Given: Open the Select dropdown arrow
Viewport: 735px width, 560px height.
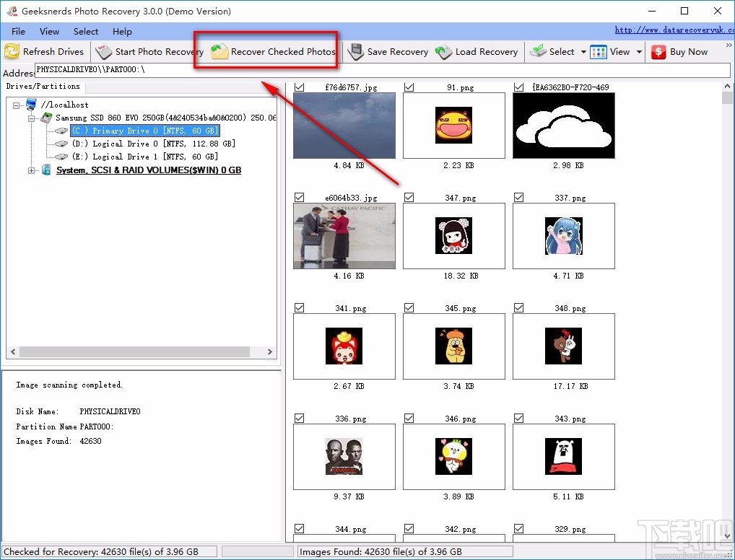Looking at the screenshot, I should click(583, 52).
